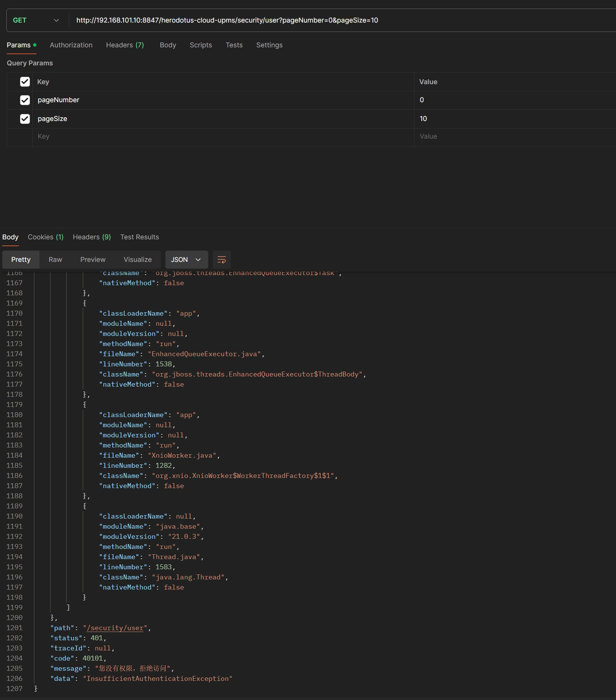Switch response view to Preview

pos(93,260)
